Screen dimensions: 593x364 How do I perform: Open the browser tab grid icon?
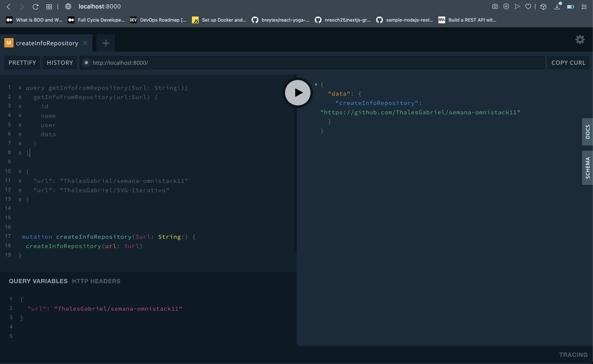(49, 7)
